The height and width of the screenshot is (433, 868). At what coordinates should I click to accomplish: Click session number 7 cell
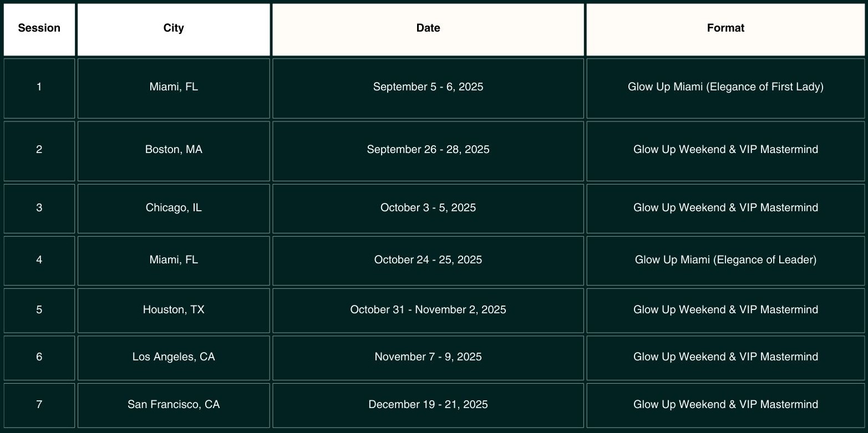(x=39, y=405)
